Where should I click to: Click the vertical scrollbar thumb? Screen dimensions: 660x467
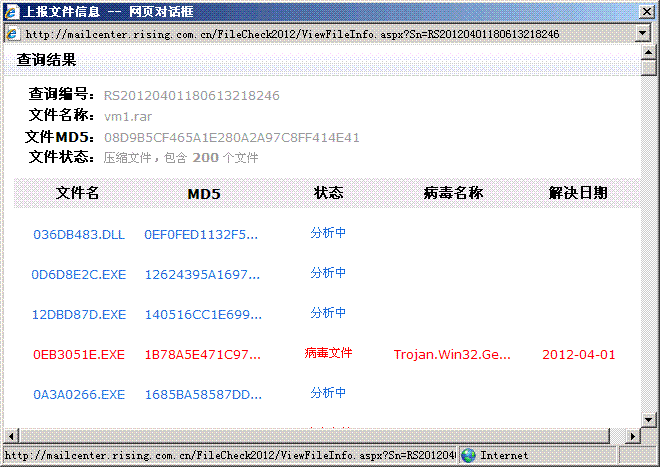[x=648, y=68]
